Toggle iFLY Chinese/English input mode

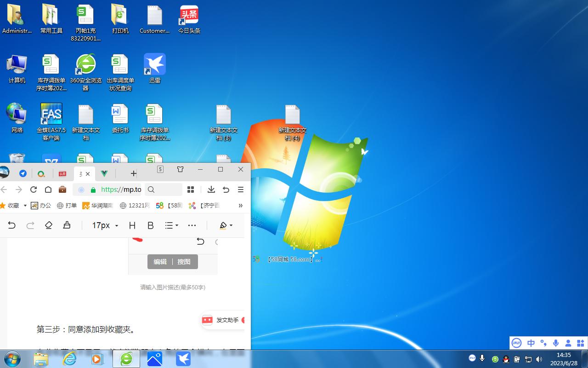531,343
